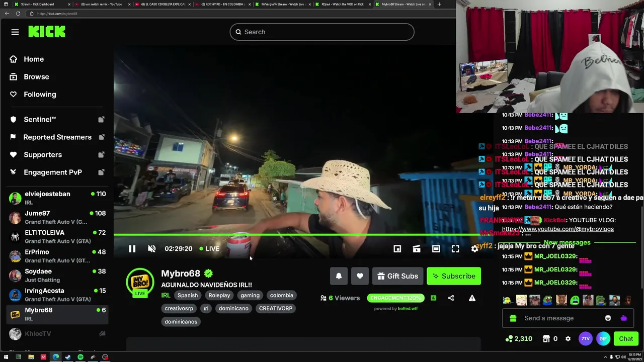Open IrvingAcosta channel in sidebar
This screenshot has width=644, height=362.
[x=58, y=295]
